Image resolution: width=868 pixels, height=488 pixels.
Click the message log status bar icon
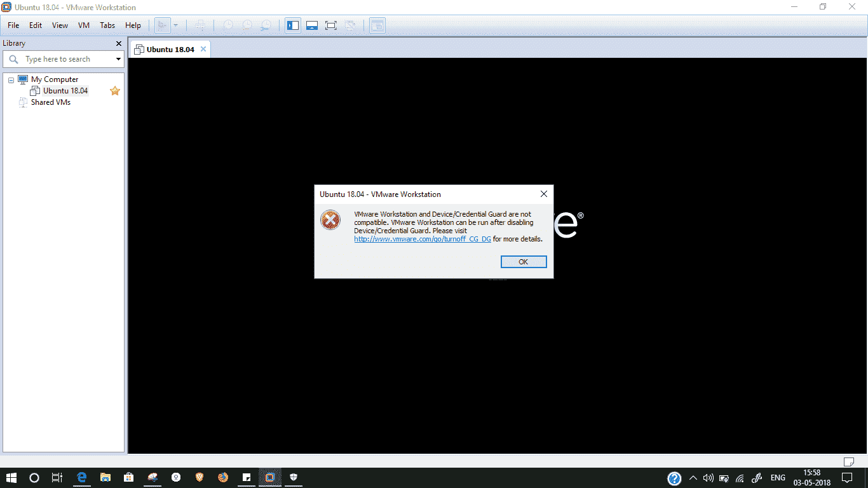[x=848, y=461]
